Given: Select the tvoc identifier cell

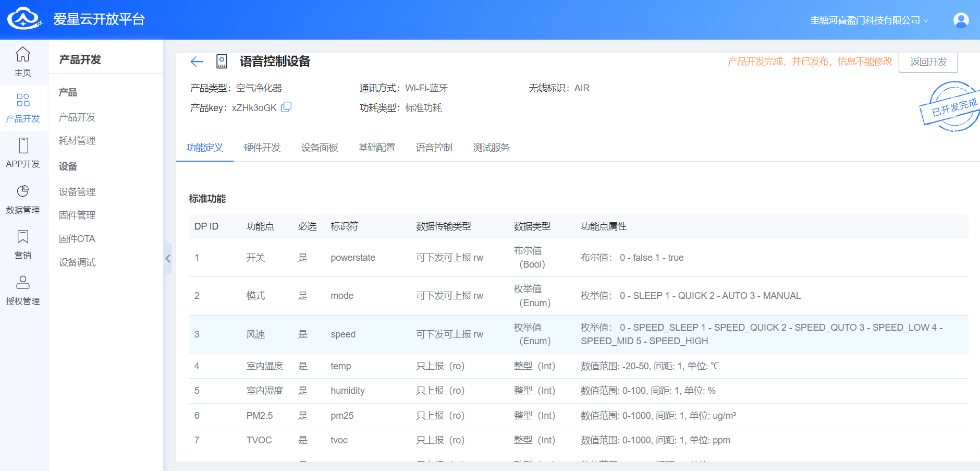Looking at the screenshot, I should tap(339, 440).
